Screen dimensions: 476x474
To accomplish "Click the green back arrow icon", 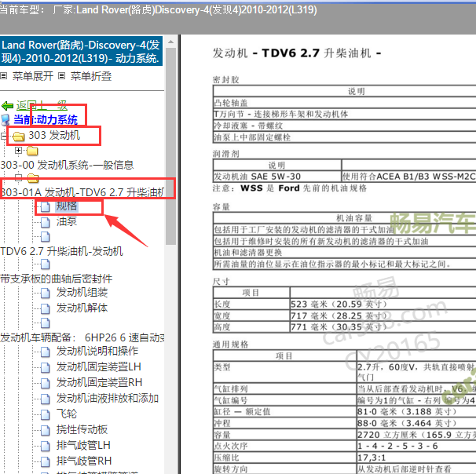I will pyautogui.click(x=7, y=106).
